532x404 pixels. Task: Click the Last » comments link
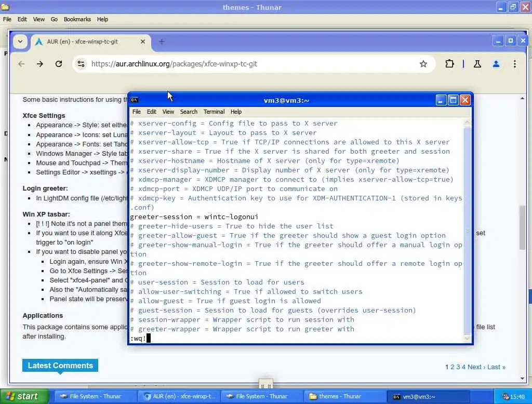click(496, 367)
